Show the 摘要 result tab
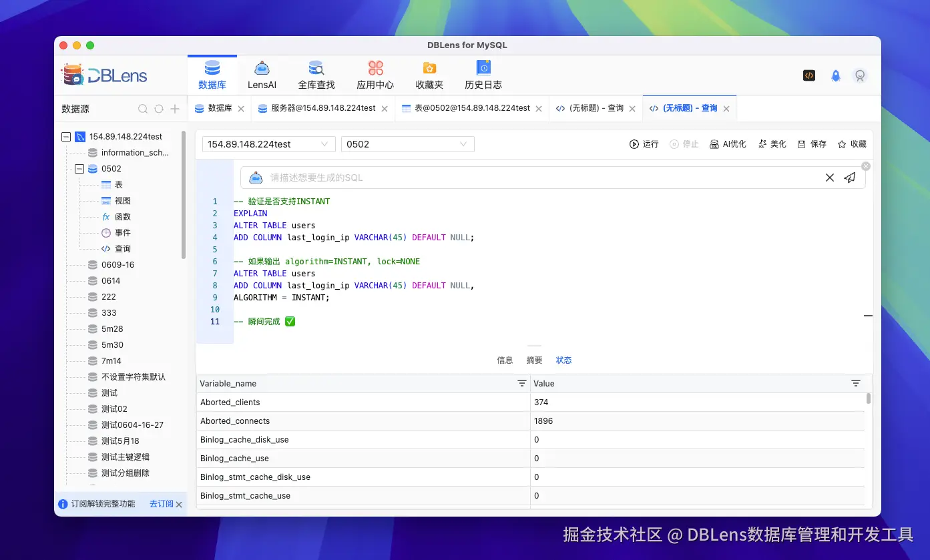930x560 pixels. (x=535, y=360)
